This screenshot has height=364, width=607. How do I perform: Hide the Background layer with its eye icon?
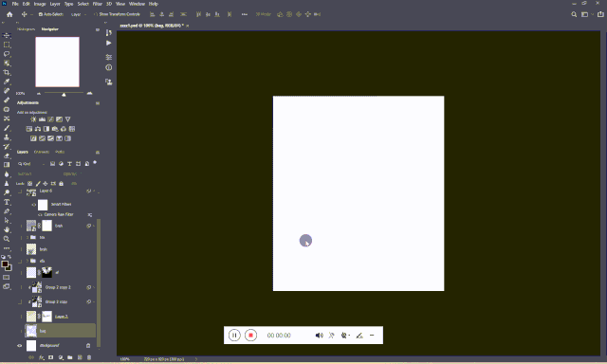click(20, 345)
